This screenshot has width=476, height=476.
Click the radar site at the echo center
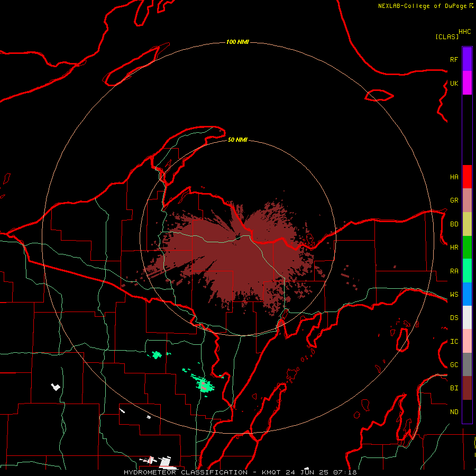pos(238,237)
